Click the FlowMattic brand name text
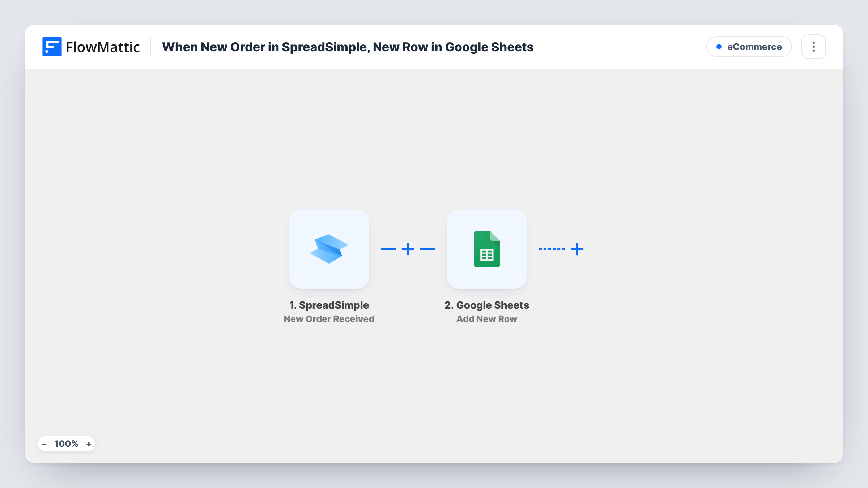 [x=103, y=47]
